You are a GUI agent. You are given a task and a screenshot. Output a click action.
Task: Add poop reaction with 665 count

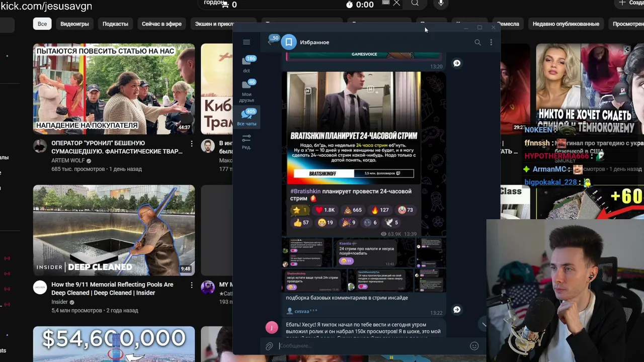click(353, 210)
